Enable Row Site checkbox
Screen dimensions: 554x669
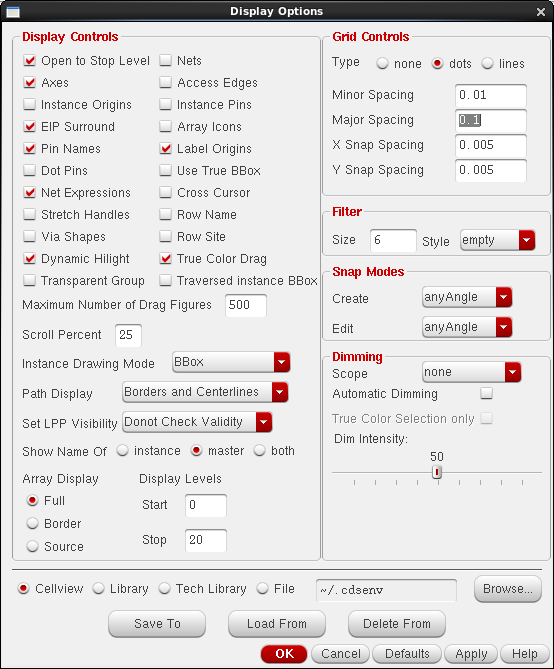click(166, 236)
